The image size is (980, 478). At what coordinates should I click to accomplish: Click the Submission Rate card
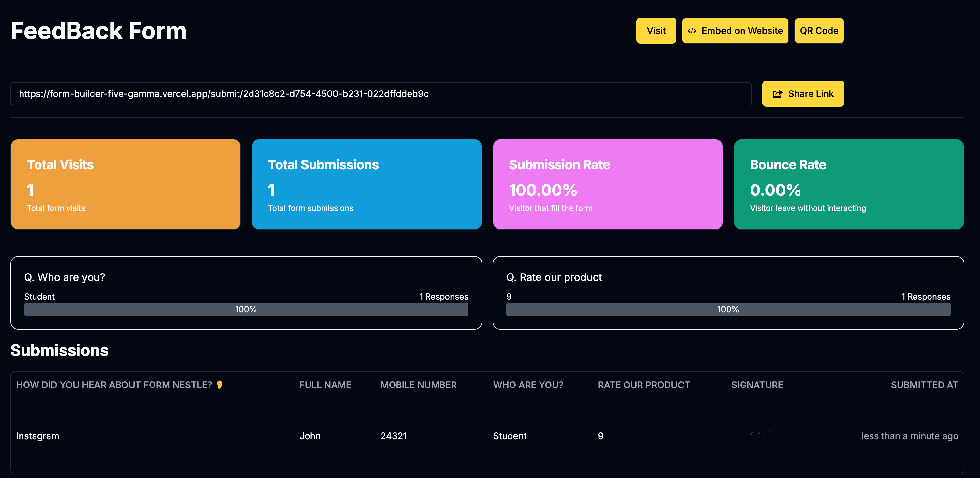(608, 184)
